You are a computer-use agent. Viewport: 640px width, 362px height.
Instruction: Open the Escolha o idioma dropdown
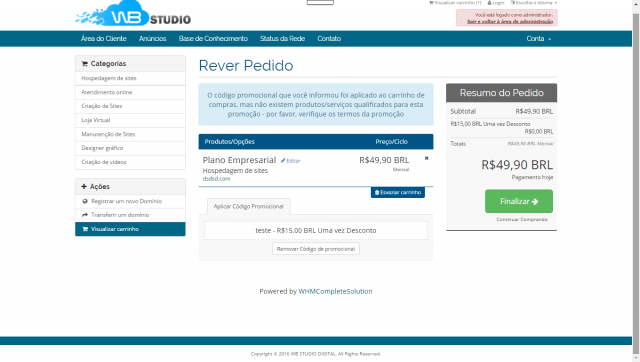coord(534,2)
